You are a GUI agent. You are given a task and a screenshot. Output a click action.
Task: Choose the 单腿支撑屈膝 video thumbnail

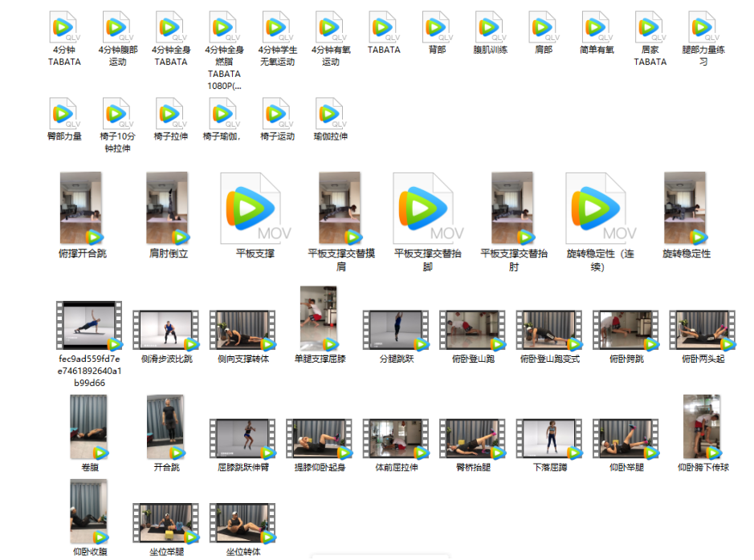pos(320,319)
